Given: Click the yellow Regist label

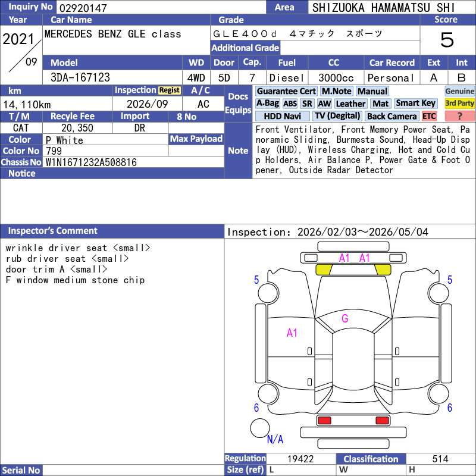Looking at the screenshot, I should tap(170, 90).
